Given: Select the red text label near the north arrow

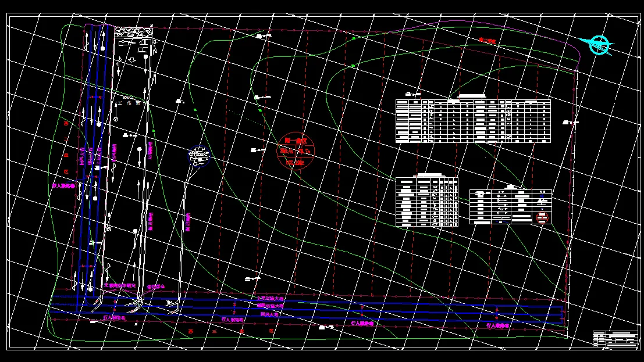Looking at the screenshot, I should click(487, 41).
